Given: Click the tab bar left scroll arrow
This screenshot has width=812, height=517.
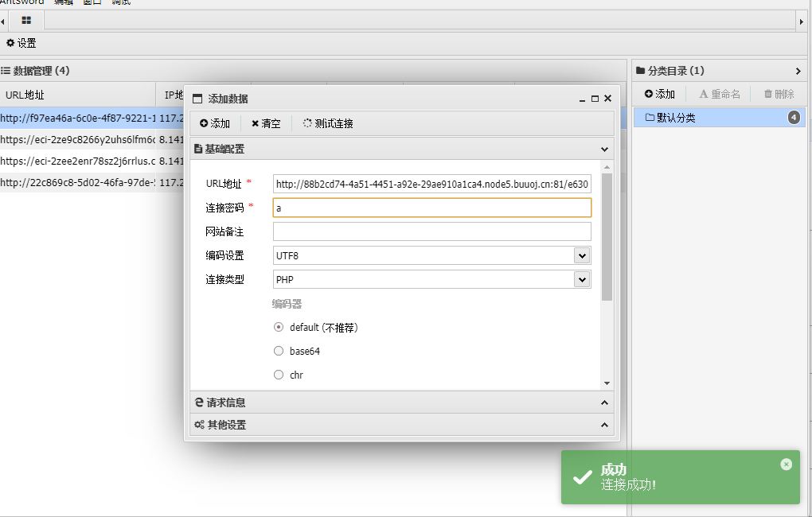Looking at the screenshot, I should [2, 21].
